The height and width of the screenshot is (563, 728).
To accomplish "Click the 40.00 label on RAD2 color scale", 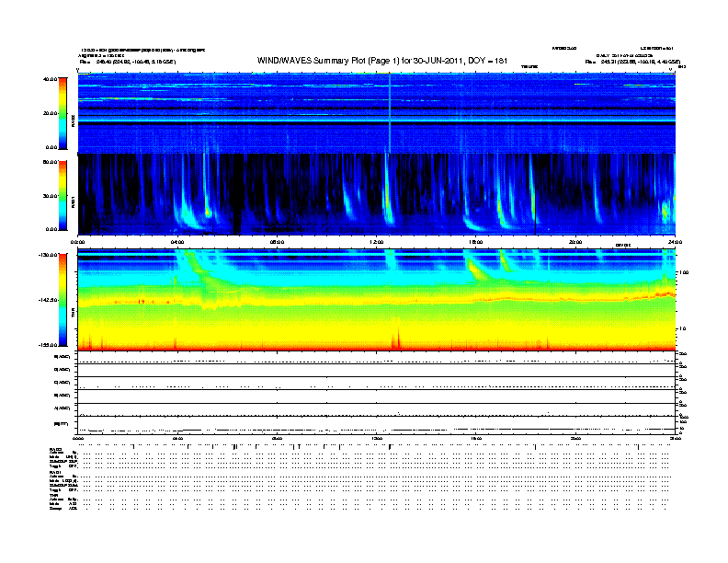I will click(x=51, y=79).
